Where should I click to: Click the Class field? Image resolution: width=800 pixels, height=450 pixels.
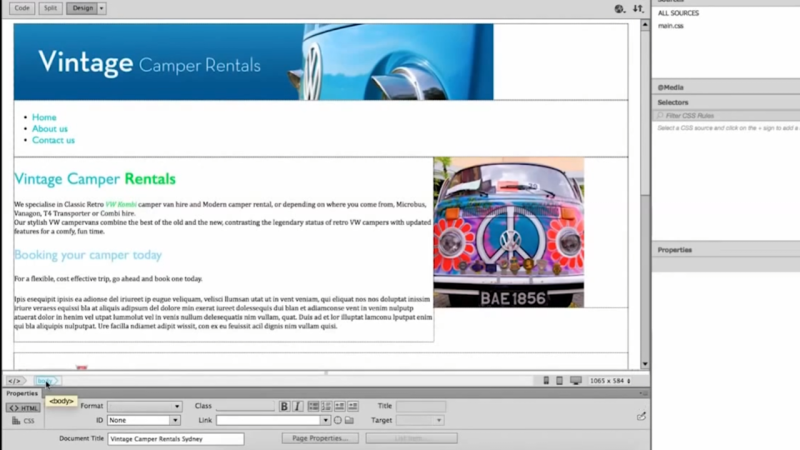[x=245, y=406]
